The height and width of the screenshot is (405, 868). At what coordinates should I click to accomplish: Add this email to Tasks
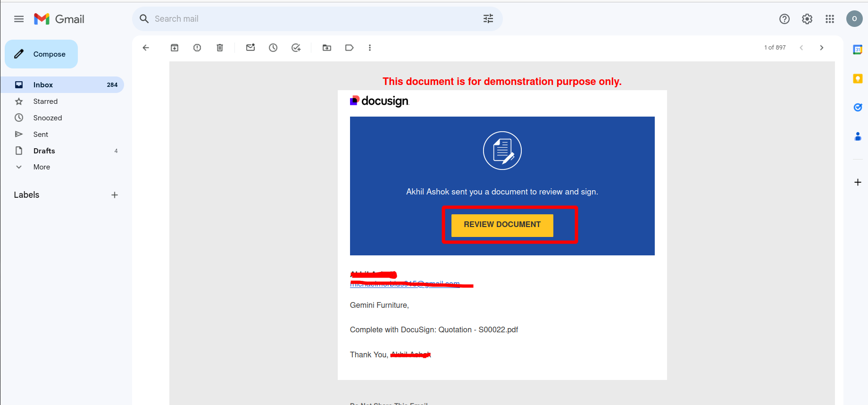(x=296, y=48)
